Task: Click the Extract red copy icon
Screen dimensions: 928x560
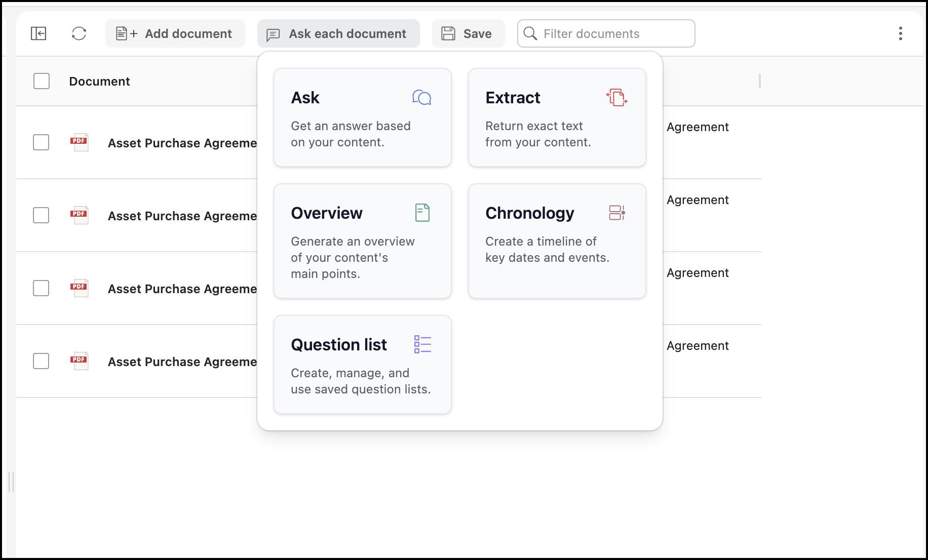Action: pyautogui.click(x=616, y=97)
